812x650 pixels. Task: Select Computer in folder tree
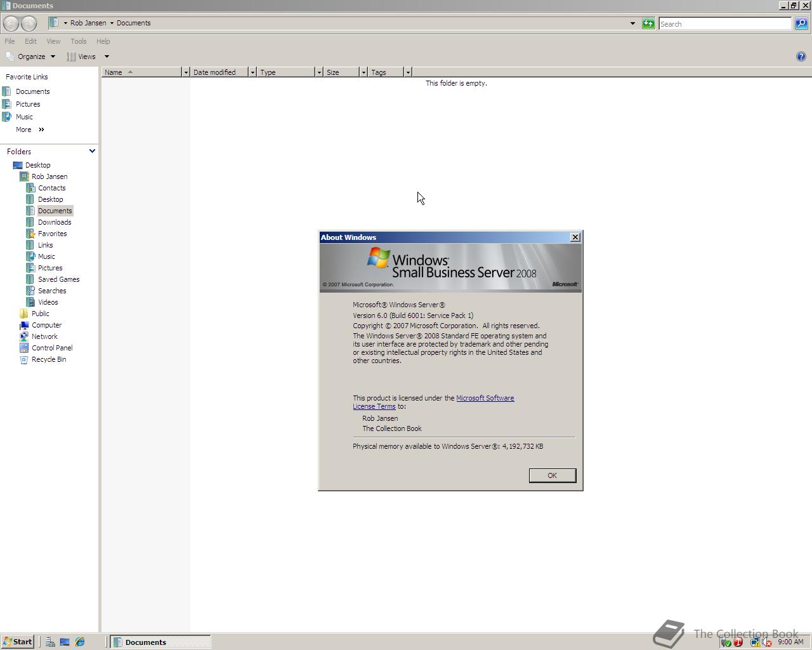(x=46, y=325)
